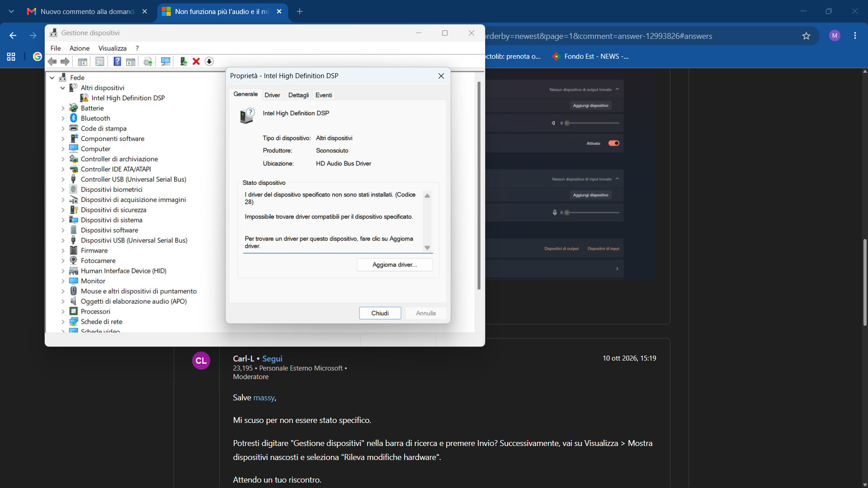The image size is (868, 488).
Task: Switch to the Driver tab
Action: tap(272, 95)
